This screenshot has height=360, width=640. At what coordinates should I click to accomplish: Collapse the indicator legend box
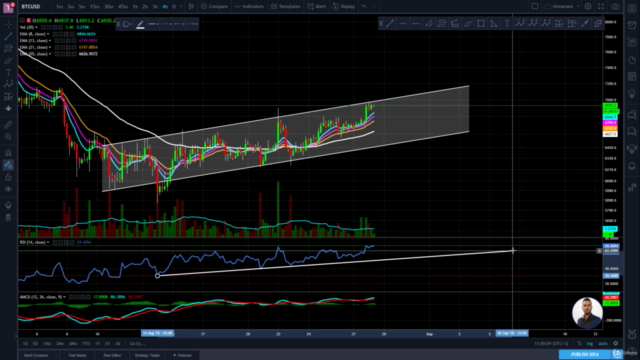pyautogui.click(x=22, y=20)
